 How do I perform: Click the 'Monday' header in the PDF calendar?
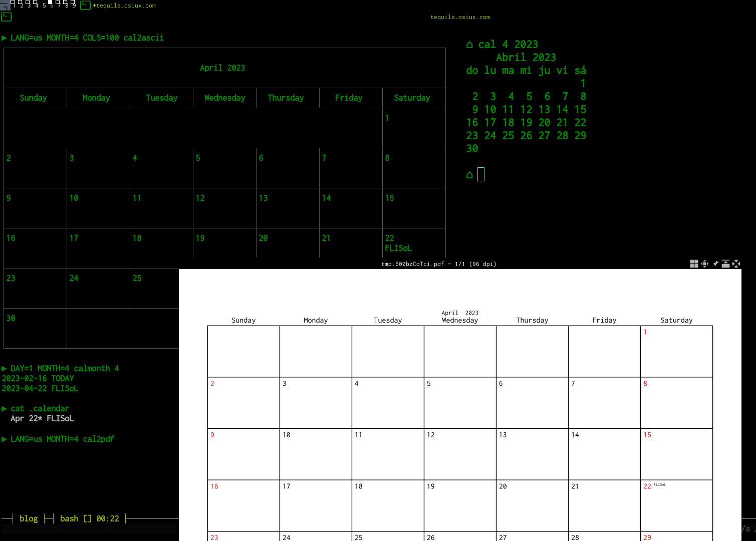point(316,320)
